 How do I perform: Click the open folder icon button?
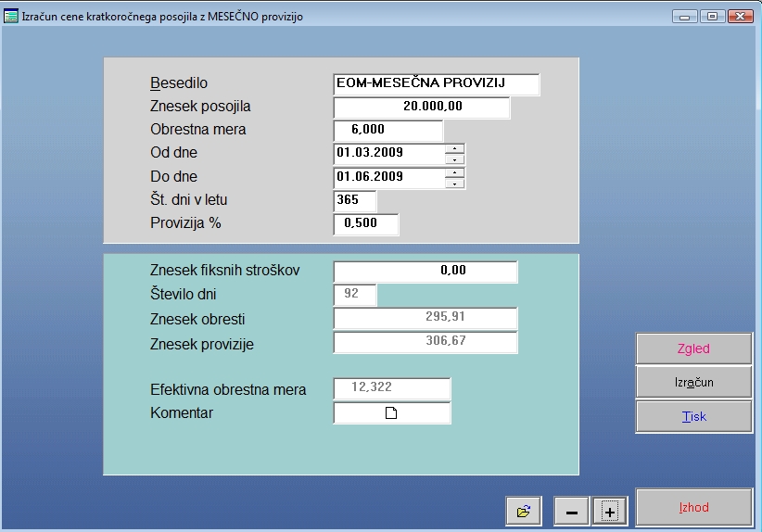pyautogui.click(x=524, y=511)
